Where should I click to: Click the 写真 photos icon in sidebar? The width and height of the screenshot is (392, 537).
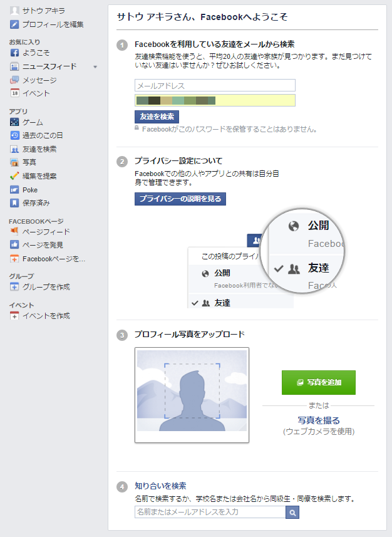tap(14, 162)
